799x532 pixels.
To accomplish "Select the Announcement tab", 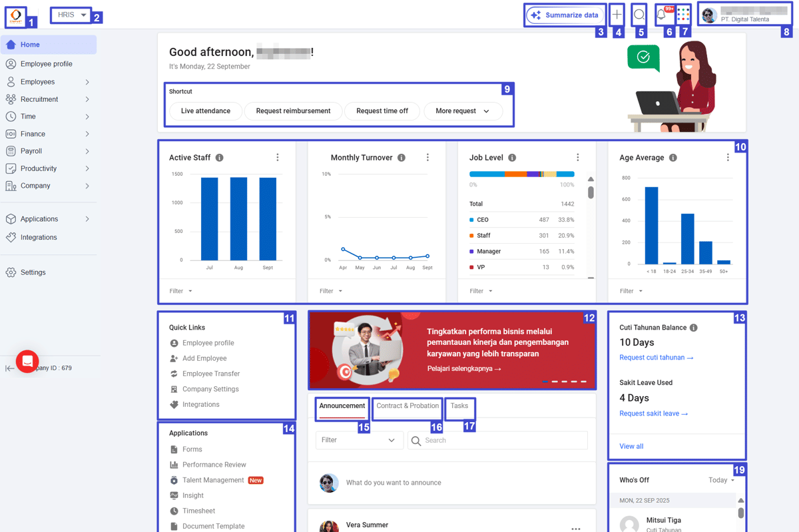I will tap(342, 406).
